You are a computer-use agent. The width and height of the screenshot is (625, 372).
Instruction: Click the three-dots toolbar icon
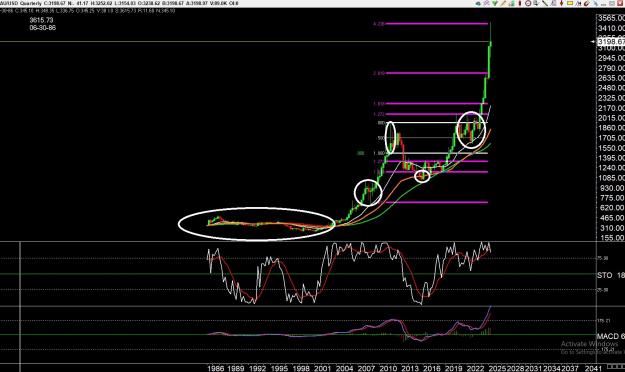tap(604, 4)
